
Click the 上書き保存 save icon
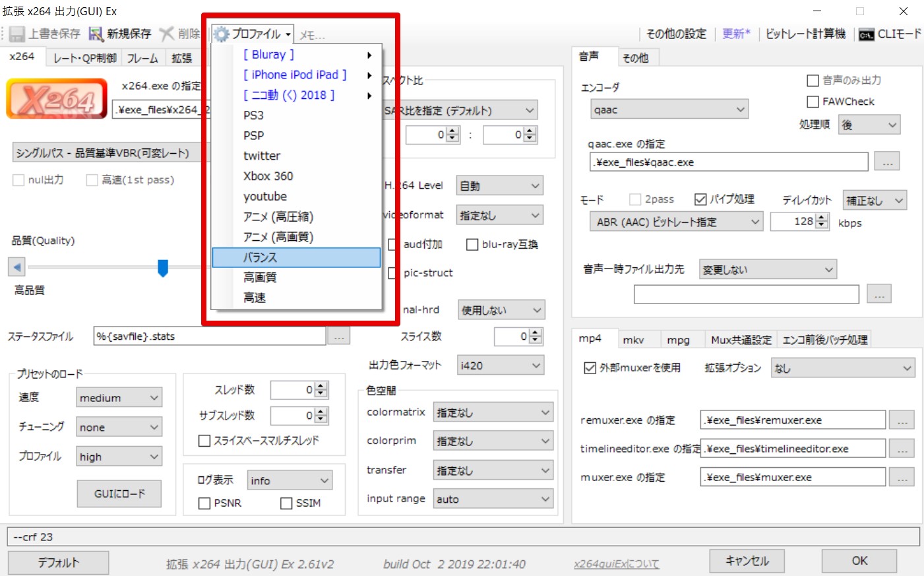click(x=17, y=34)
